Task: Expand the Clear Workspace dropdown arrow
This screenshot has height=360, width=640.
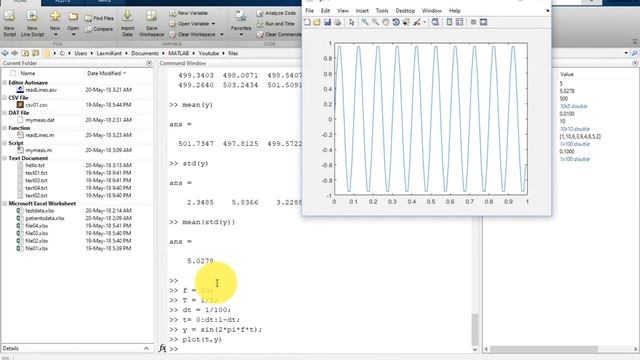Action: (222, 34)
